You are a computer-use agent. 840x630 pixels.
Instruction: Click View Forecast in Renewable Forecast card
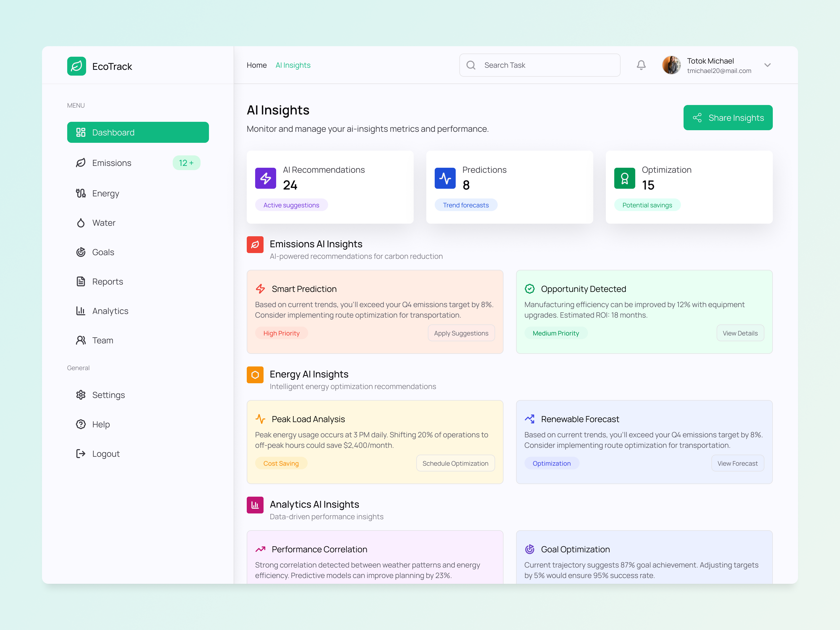(x=737, y=463)
